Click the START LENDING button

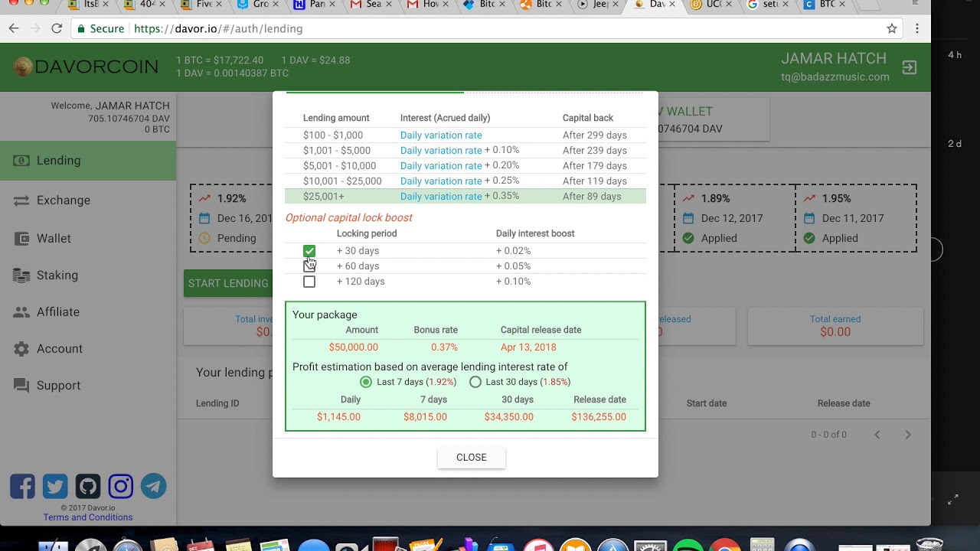(x=228, y=283)
